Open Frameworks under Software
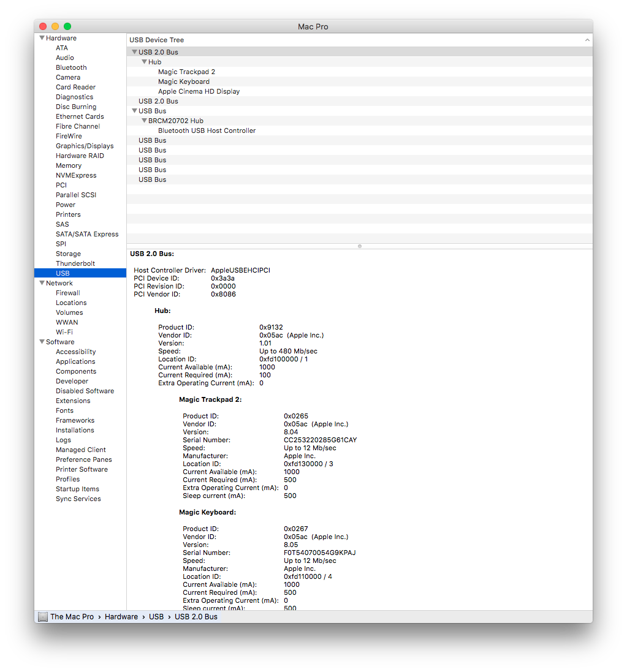Viewport: 627px width, 672px height. click(75, 420)
